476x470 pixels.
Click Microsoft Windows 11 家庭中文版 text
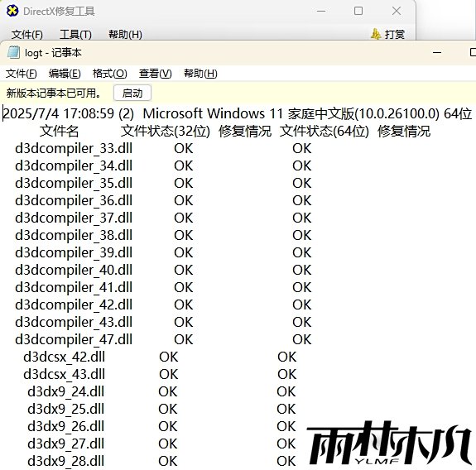pyautogui.click(x=248, y=114)
